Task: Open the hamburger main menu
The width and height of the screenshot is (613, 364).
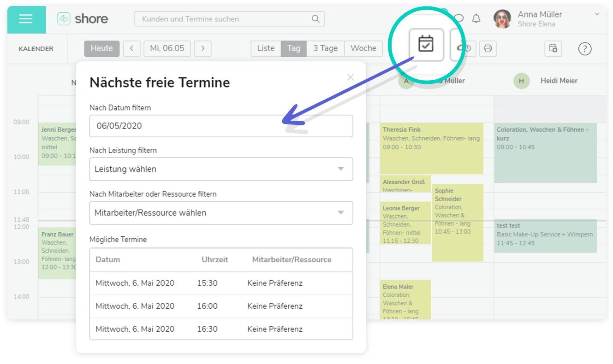Action: coord(26,19)
